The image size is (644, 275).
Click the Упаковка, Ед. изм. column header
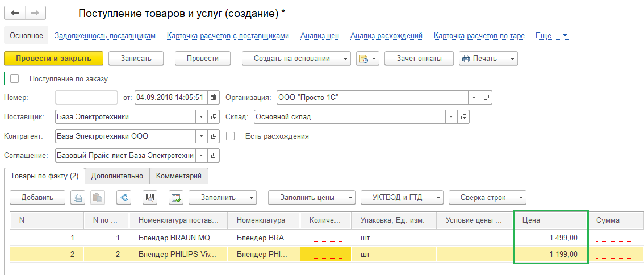pos(394,220)
